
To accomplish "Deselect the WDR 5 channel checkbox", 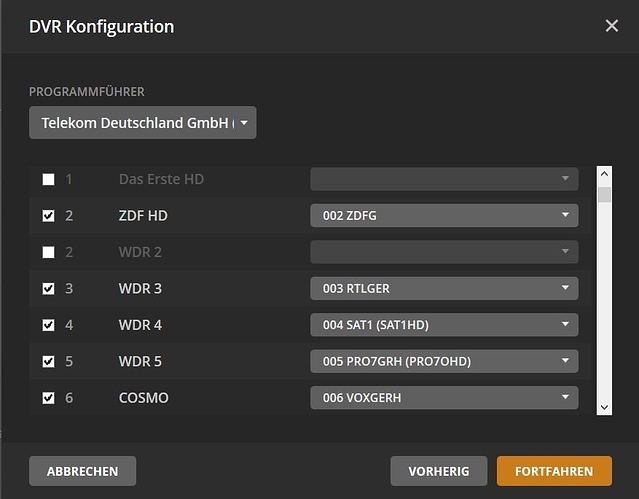I will (48, 361).
